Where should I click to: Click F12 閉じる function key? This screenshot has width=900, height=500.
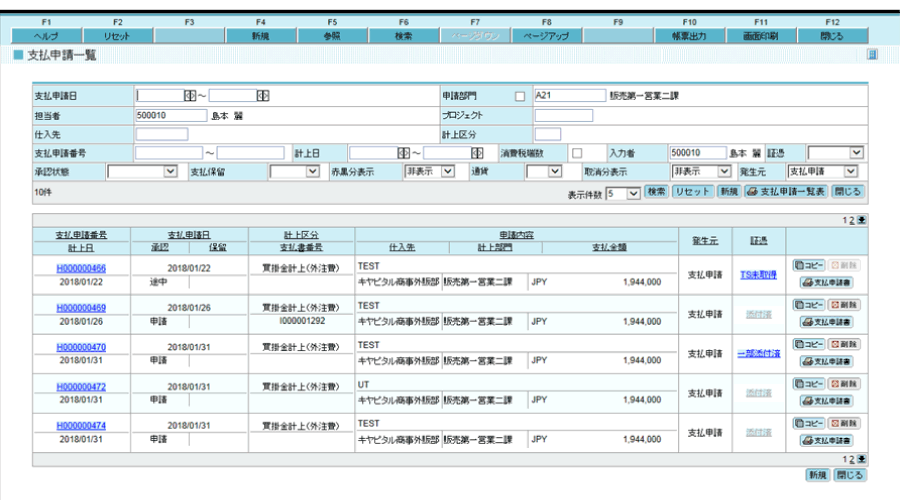click(832, 36)
